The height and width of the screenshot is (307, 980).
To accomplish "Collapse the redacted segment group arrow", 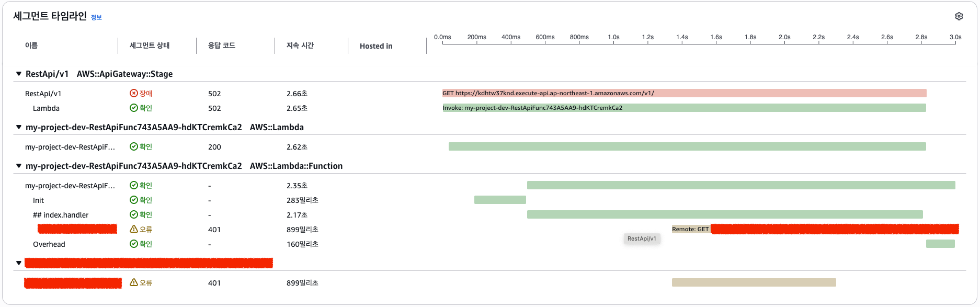I will [x=19, y=263].
